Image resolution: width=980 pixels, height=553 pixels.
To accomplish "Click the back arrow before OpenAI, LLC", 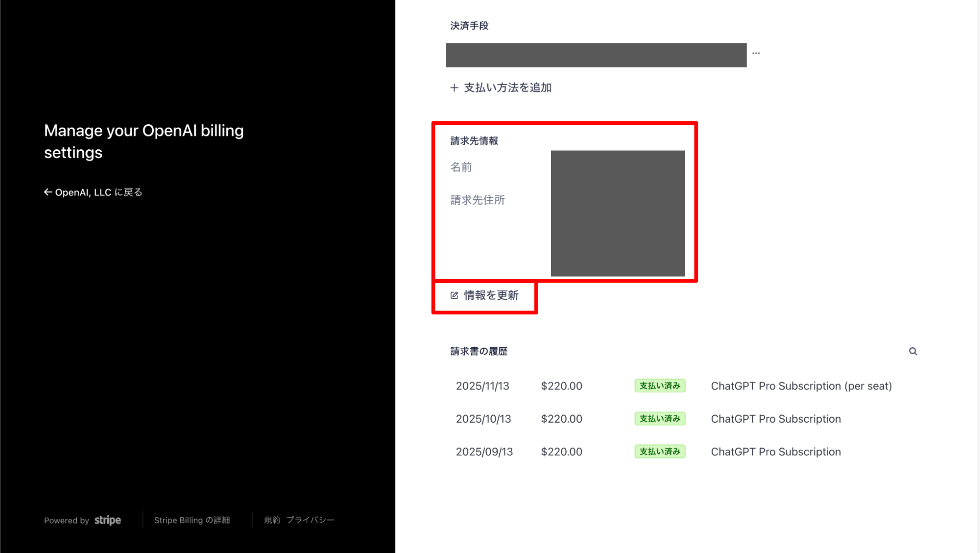I will click(x=48, y=192).
